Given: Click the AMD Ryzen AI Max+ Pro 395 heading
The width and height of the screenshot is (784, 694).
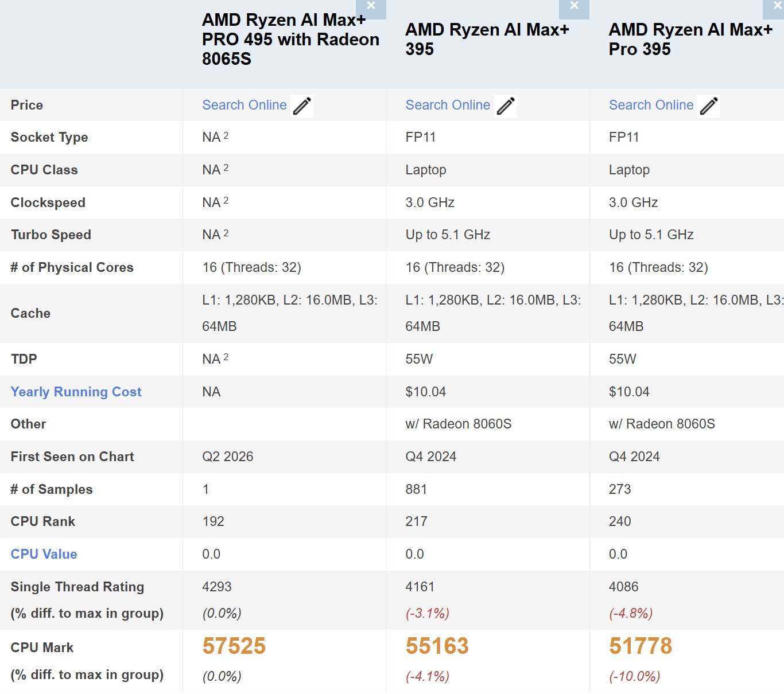Looking at the screenshot, I should [x=691, y=39].
